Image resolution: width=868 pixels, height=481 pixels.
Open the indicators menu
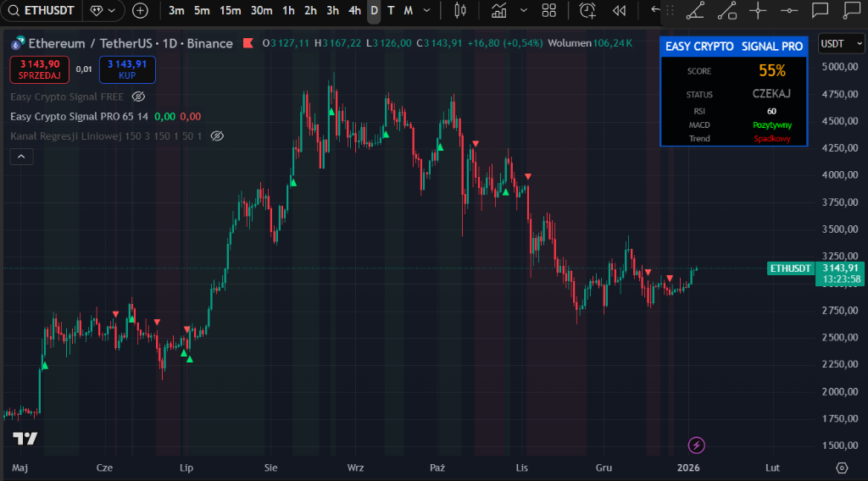coord(498,10)
